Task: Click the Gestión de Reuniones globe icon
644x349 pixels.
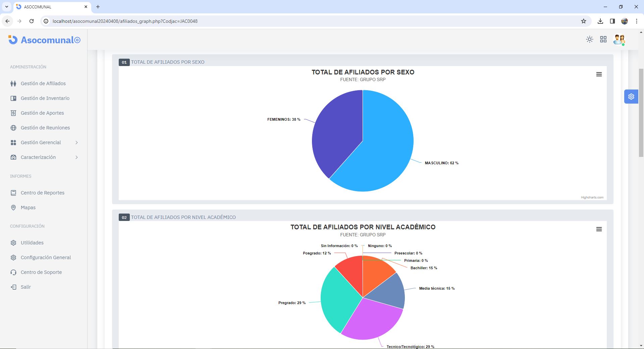Action: coord(13,128)
